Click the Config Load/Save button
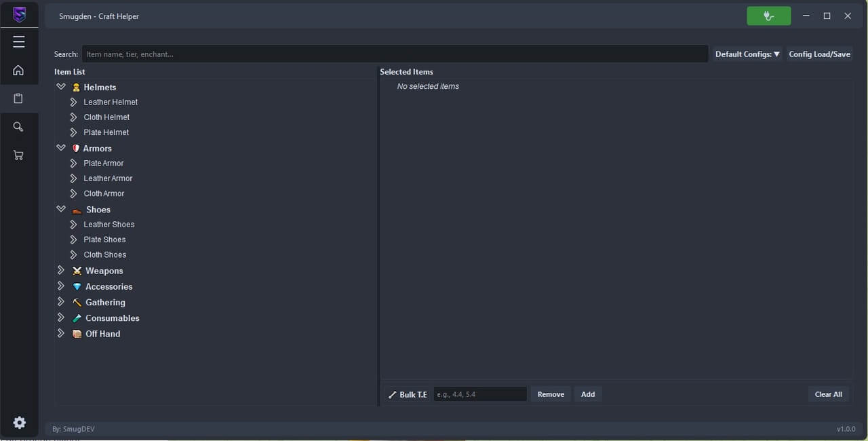The image size is (868, 441). point(819,54)
